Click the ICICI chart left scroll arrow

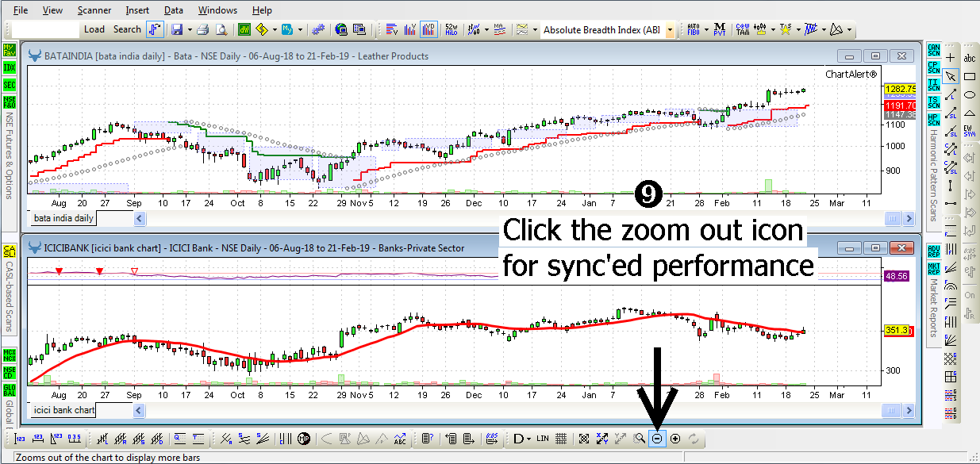tap(139, 410)
